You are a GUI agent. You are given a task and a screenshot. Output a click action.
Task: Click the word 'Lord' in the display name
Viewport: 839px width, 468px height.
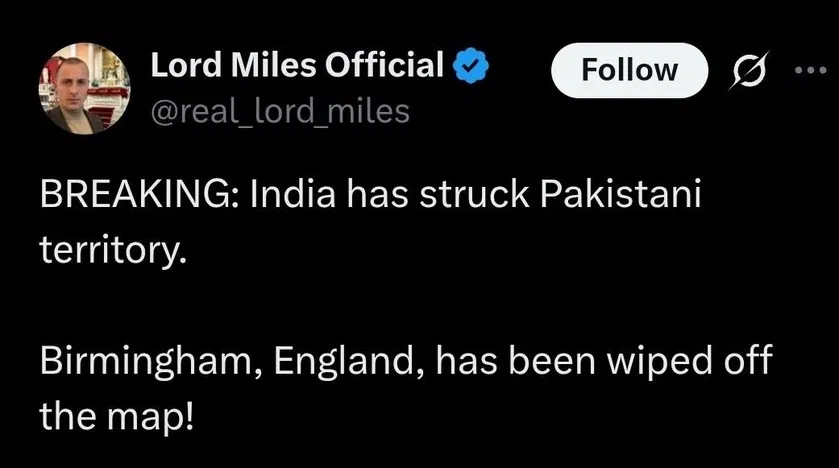[181, 67]
